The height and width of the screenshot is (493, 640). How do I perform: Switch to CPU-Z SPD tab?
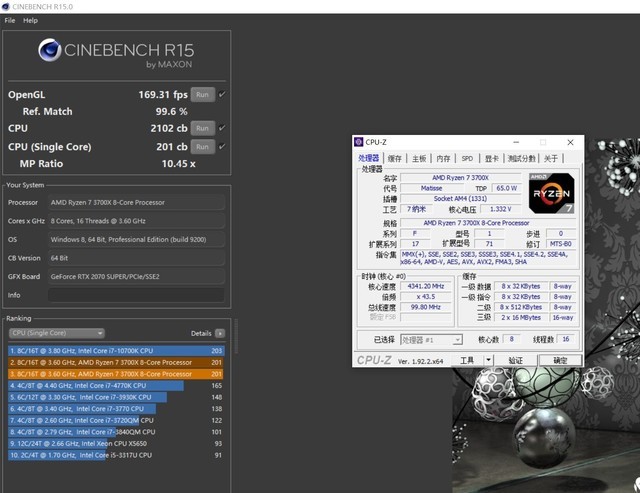(467, 159)
